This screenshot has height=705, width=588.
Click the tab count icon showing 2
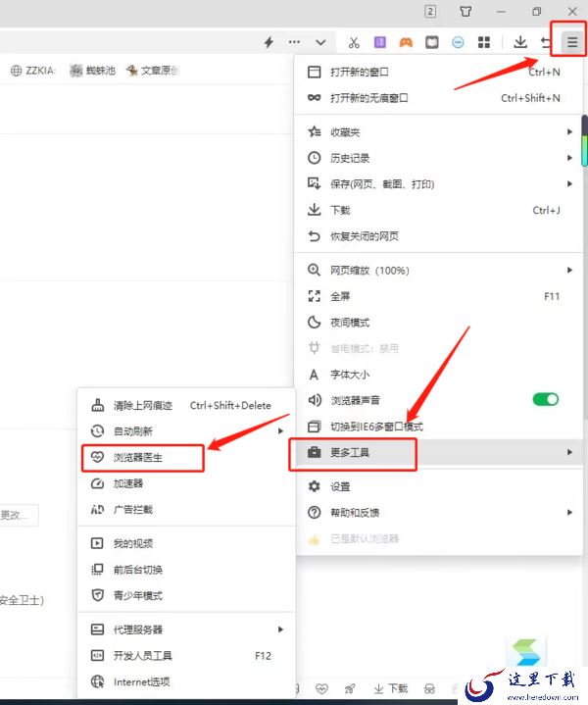pyautogui.click(x=430, y=11)
